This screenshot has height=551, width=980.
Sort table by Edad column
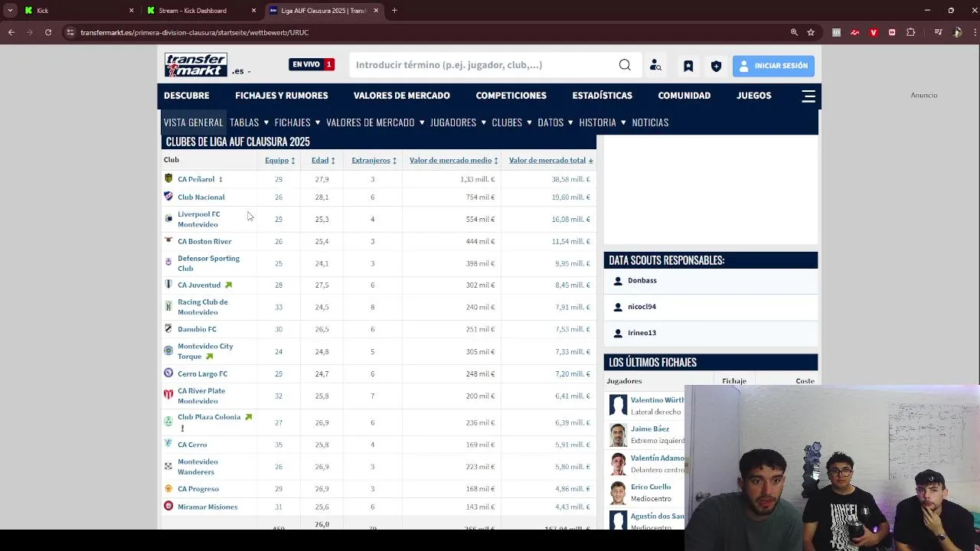coord(323,161)
